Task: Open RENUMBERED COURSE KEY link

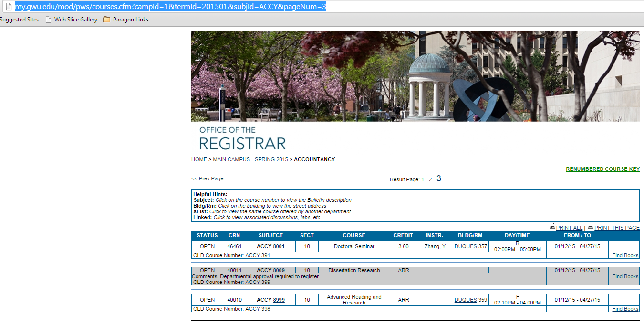Action: tap(602, 169)
